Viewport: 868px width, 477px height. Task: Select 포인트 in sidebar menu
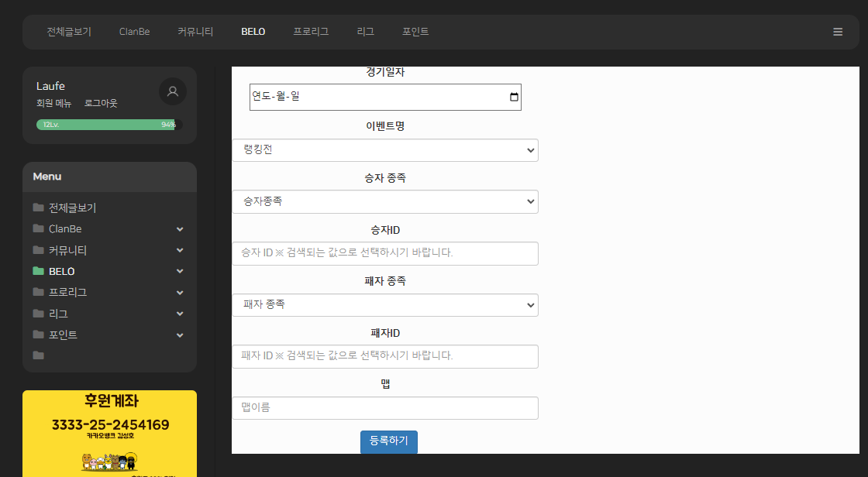click(63, 335)
